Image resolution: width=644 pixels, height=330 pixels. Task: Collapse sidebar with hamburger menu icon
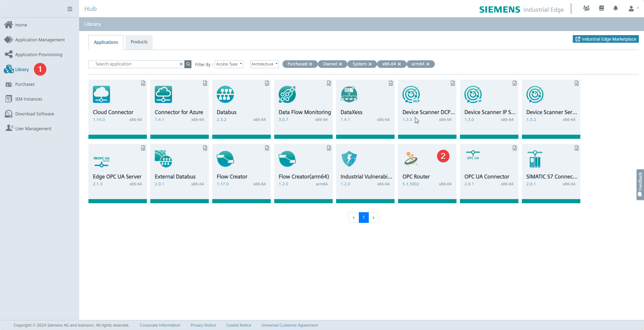point(70,9)
